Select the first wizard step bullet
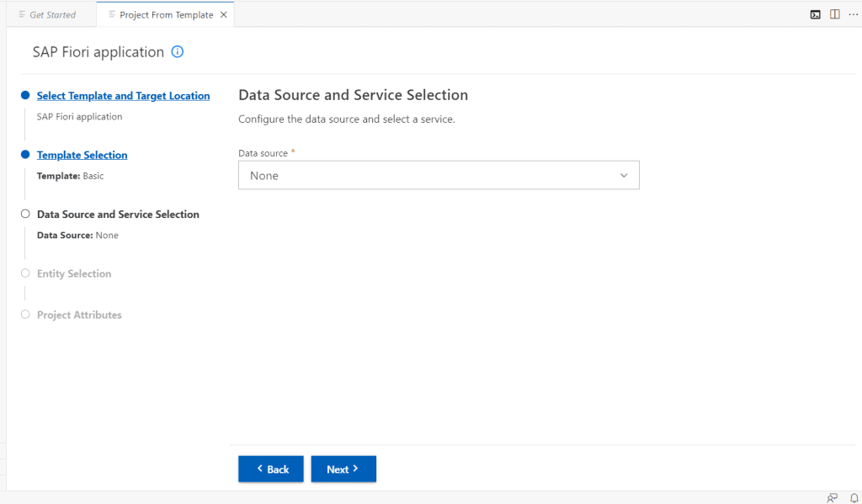Viewport: 862px width, 504px height. point(25,95)
